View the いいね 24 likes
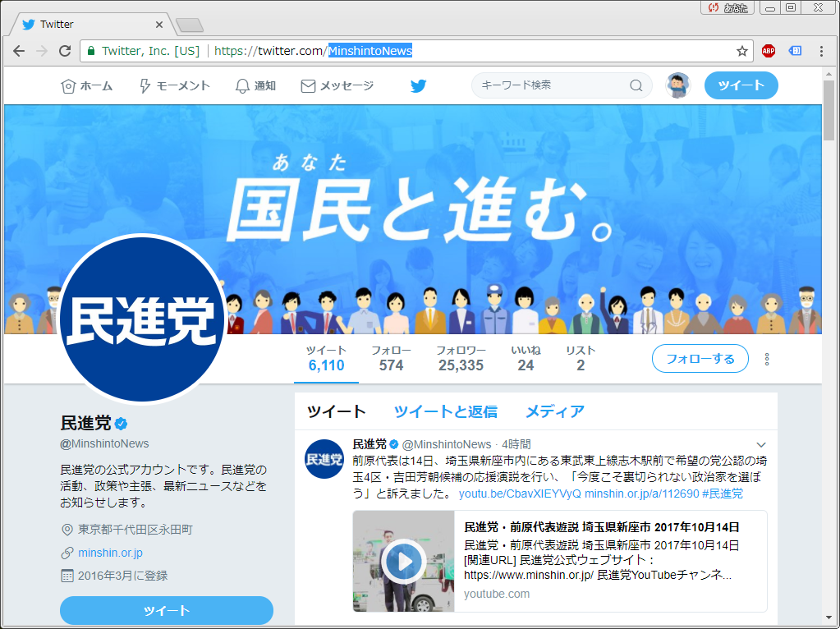Viewport: 840px width, 629px height. (526, 359)
